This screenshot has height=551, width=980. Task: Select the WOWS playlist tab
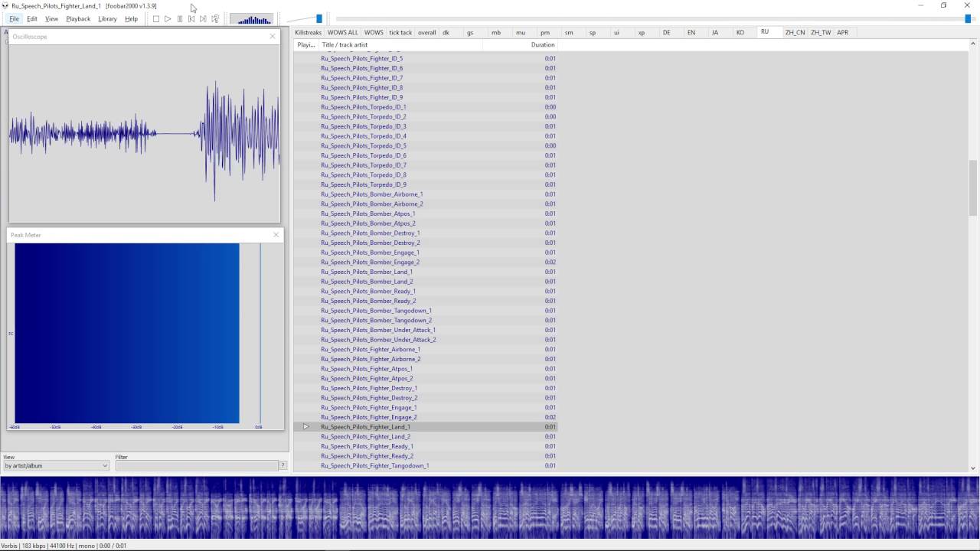click(x=374, y=33)
